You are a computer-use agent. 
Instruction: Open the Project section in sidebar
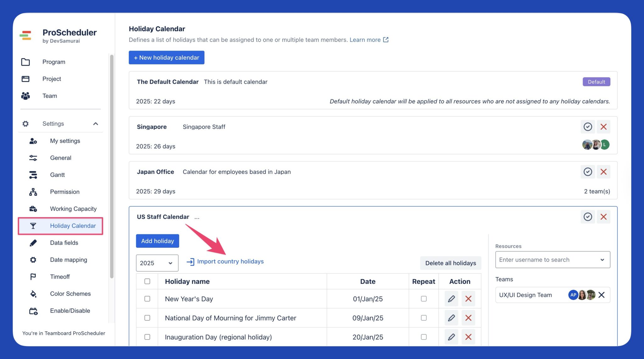52,79
